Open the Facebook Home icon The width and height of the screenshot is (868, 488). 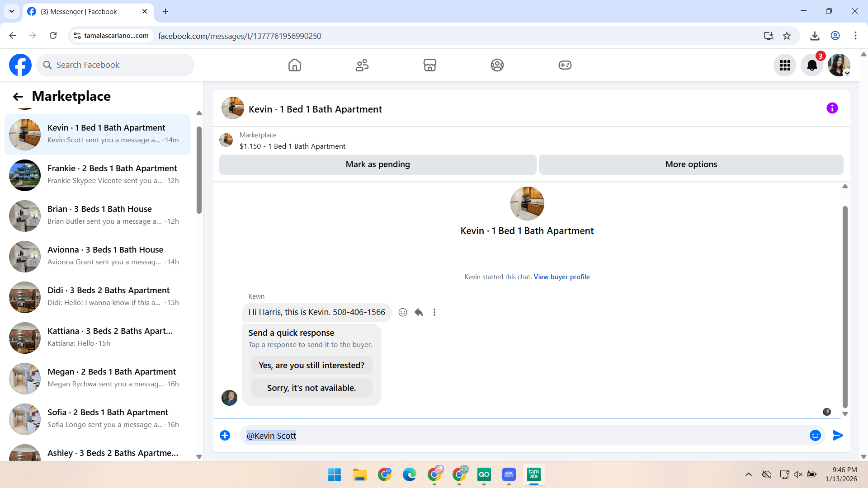coord(294,65)
